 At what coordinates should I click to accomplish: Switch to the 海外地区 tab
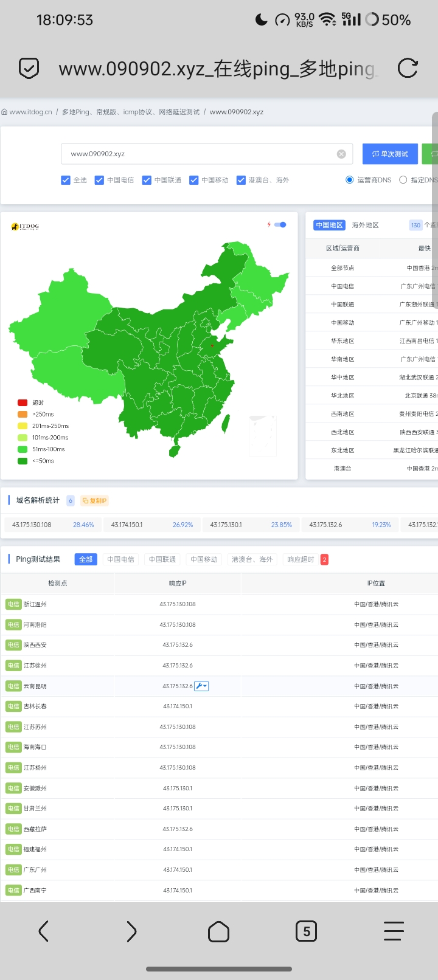pyautogui.click(x=365, y=225)
